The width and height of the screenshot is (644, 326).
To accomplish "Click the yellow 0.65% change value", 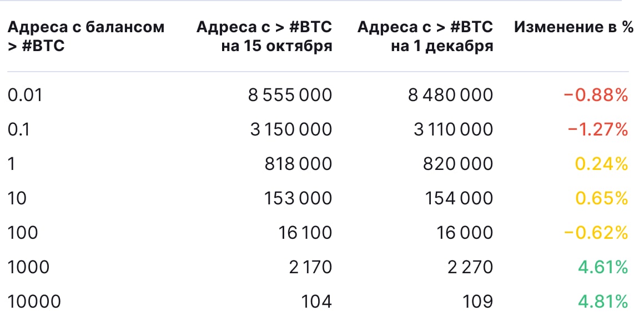I will pos(602,198).
